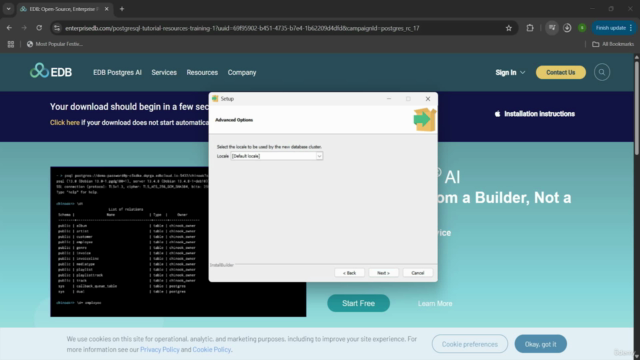Select the EDB Open-Source browser tab
This screenshot has width=640, height=360.
[x=64, y=9]
